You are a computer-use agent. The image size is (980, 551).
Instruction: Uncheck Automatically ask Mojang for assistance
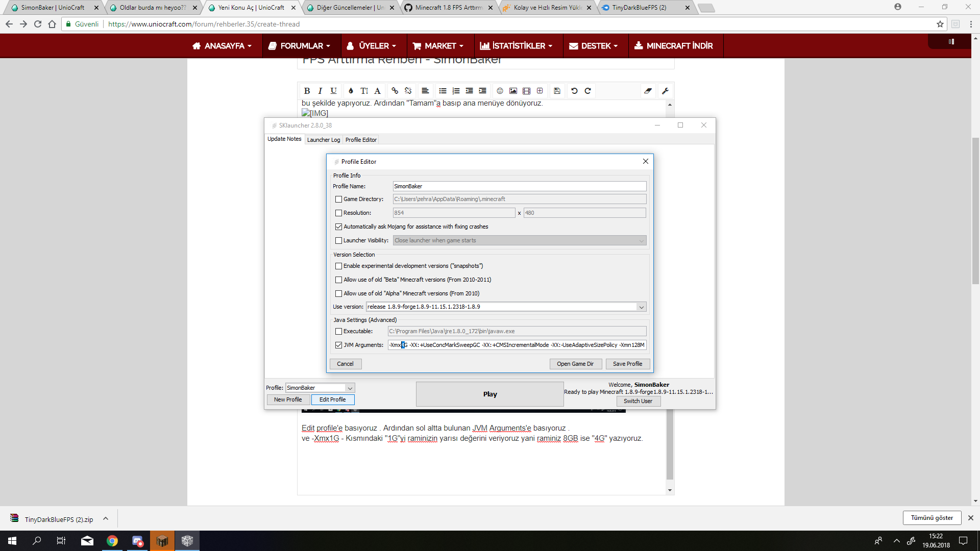click(338, 227)
